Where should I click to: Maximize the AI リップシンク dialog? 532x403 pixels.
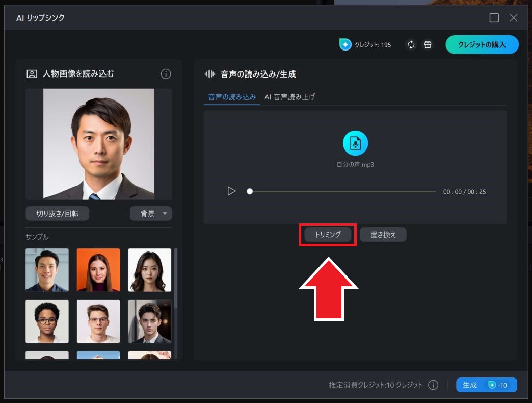(494, 18)
